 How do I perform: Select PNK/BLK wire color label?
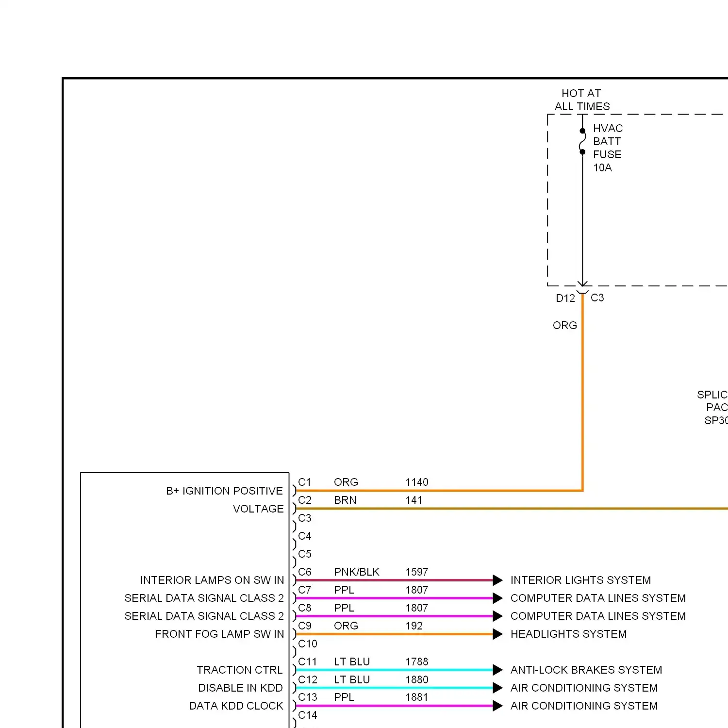coord(357,572)
